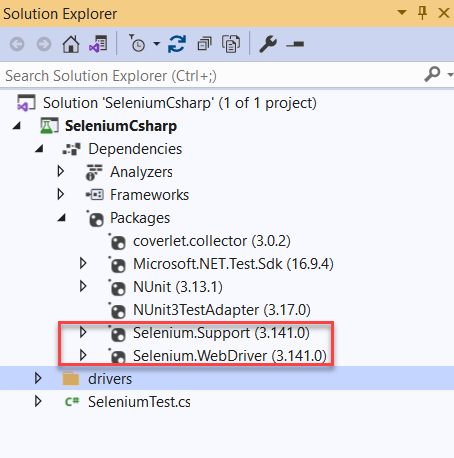Click the Analyzers icon
This screenshot has height=458, width=454.
coord(94,172)
